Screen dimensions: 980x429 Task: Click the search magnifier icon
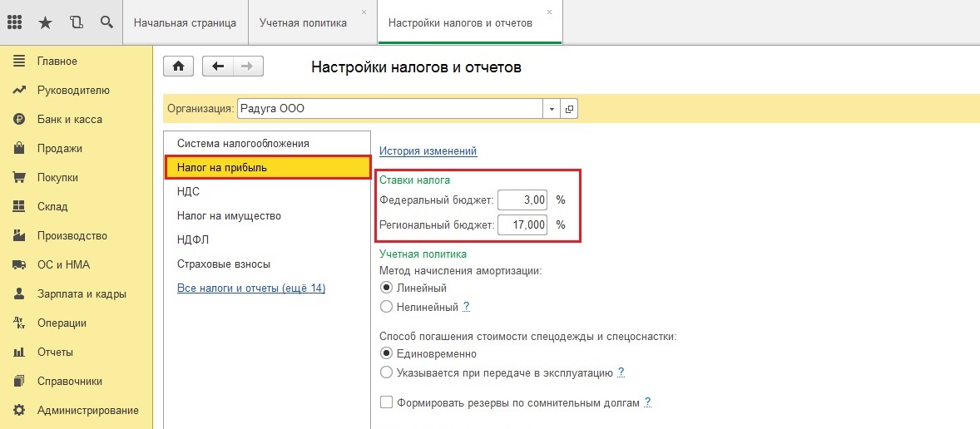coord(106,22)
